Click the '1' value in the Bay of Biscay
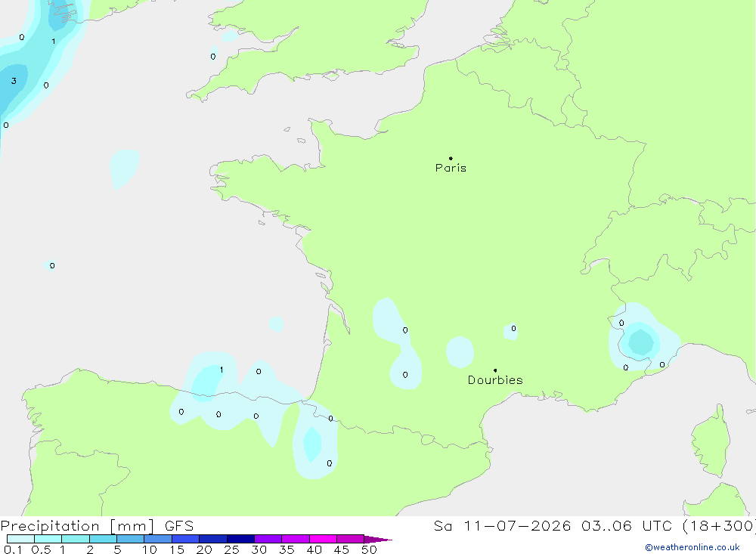The width and height of the screenshot is (756, 554). (222, 370)
